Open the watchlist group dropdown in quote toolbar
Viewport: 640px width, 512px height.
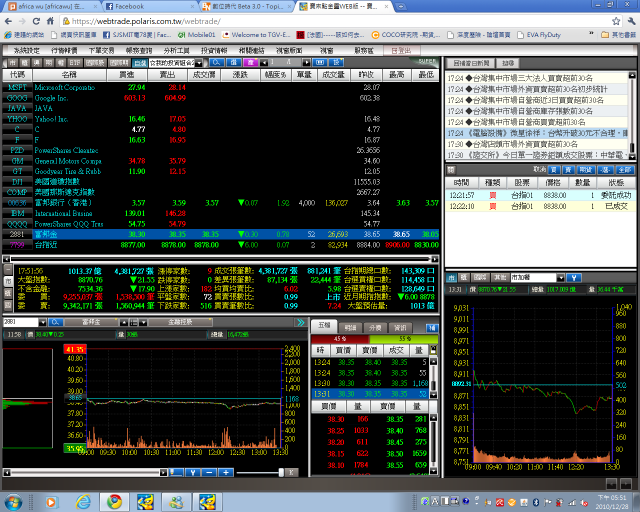[199, 63]
